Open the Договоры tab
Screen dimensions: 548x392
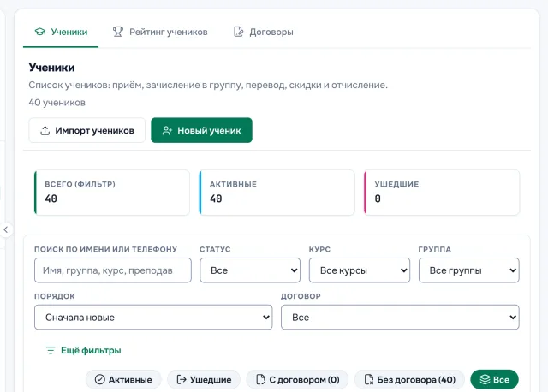click(264, 32)
